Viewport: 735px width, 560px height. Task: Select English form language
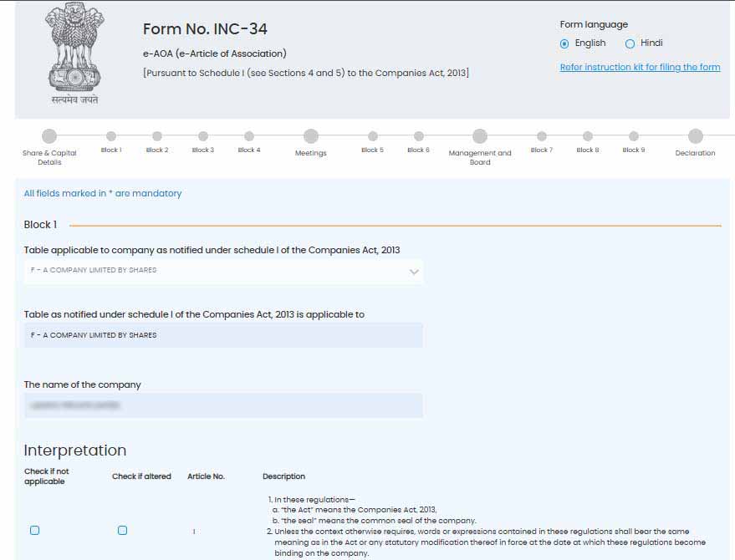[564, 43]
